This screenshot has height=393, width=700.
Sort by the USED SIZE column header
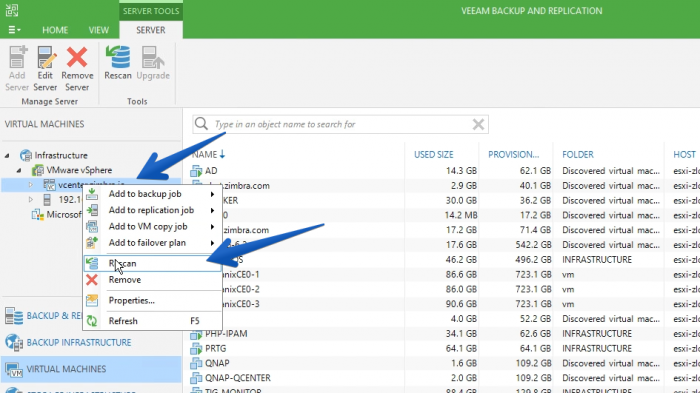tap(433, 155)
